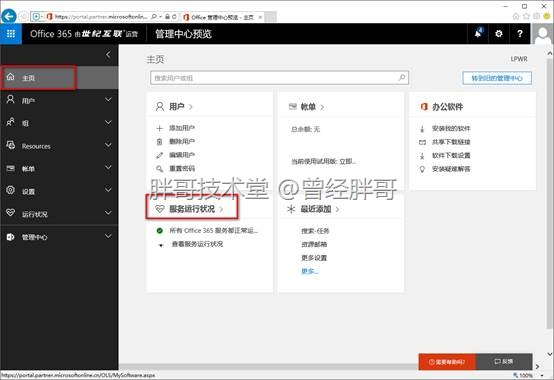Open notifications via the bell icon
This screenshot has height=380, width=554.
(x=478, y=33)
